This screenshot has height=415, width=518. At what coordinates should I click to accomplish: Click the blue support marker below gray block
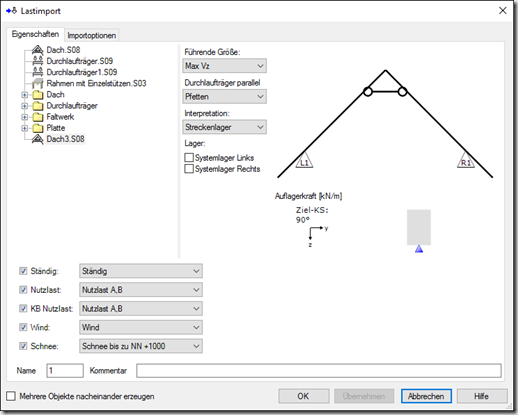pyautogui.click(x=419, y=249)
